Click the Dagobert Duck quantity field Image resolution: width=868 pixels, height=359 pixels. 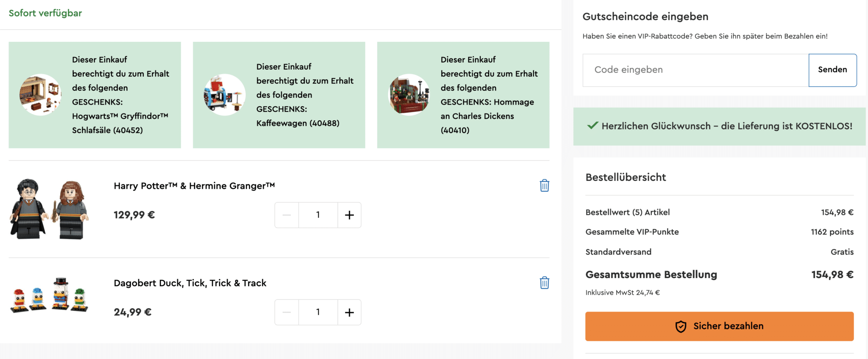pos(318,312)
